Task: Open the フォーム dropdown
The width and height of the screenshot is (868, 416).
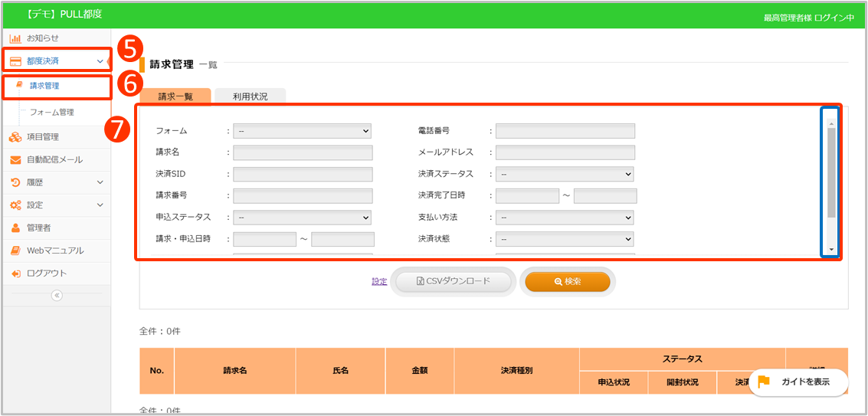Action: (x=302, y=131)
